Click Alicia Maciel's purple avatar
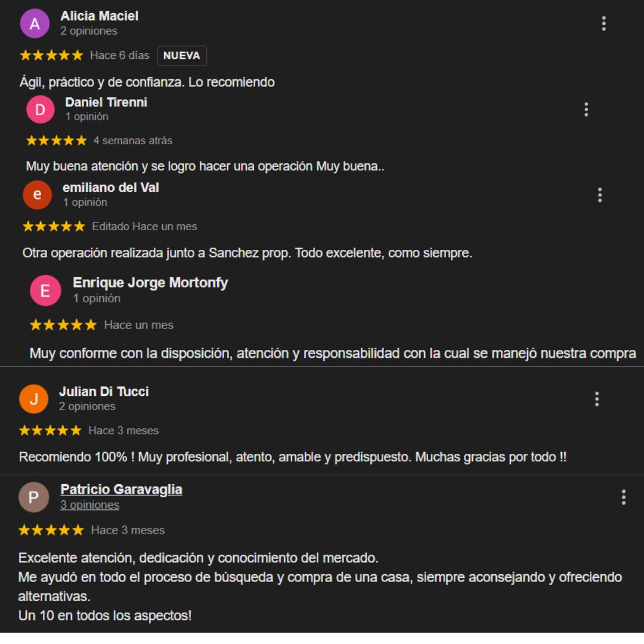Image resolution: width=644 pixels, height=644 pixels. 35,23
